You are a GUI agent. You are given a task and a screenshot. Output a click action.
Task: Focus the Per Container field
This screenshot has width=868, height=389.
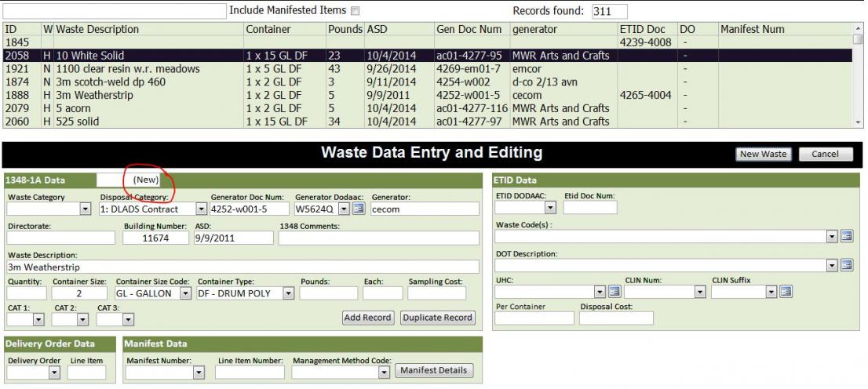pyautogui.click(x=534, y=318)
